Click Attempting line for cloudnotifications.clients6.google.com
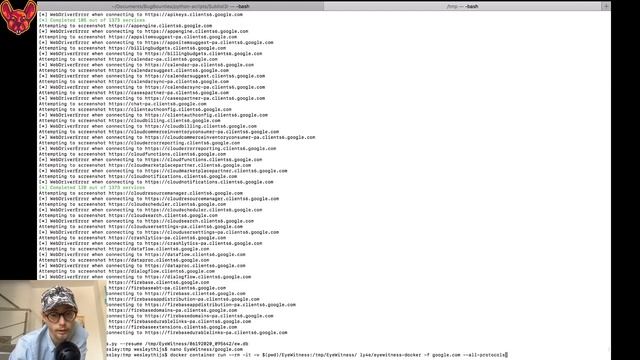Screen dimensions: 640x360 point(138,176)
